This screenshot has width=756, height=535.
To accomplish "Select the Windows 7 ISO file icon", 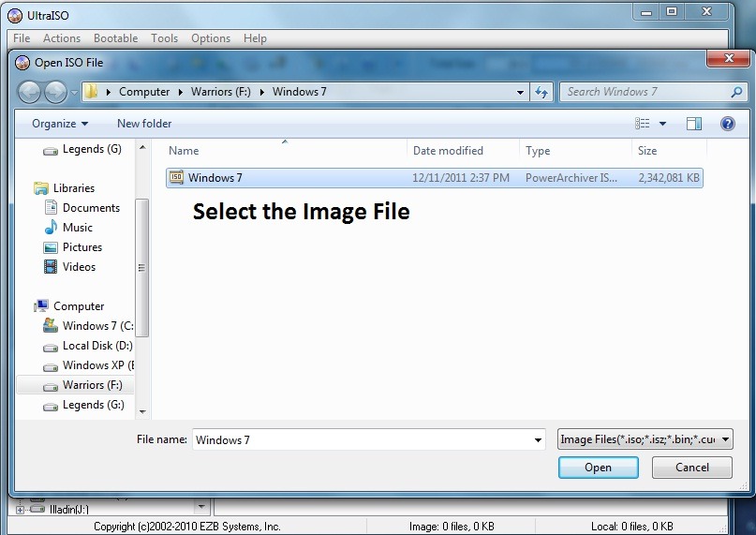I will pyautogui.click(x=176, y=177).
